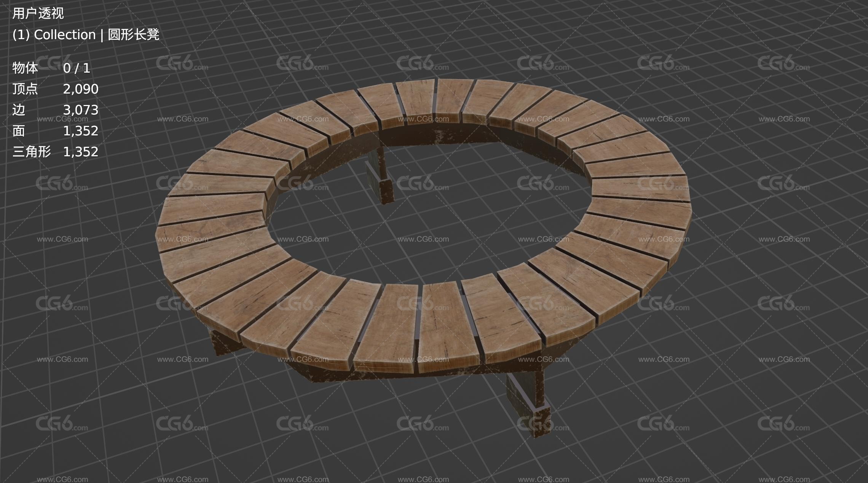Viewport: 868px width, 483px height.
Task: Click the 用户透视 view label
Action: point(38,14)
